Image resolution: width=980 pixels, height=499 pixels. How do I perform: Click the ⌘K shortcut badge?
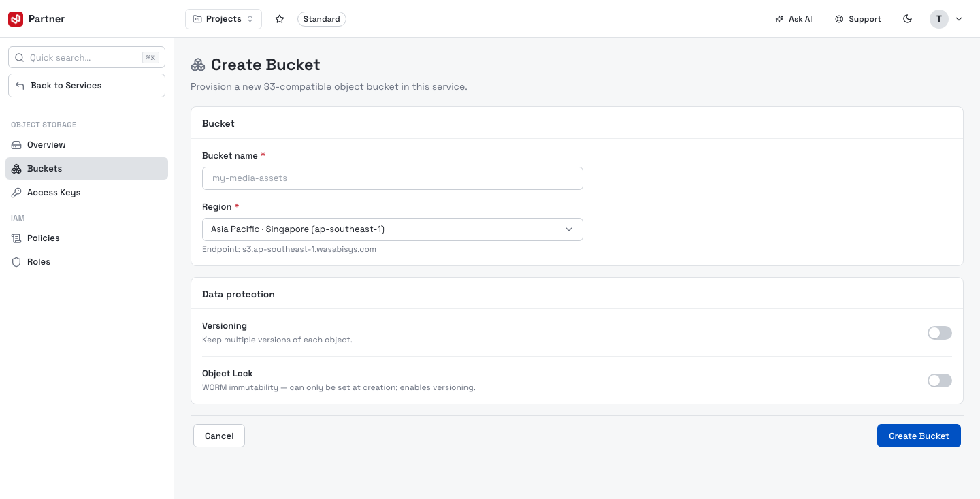pyautogui.click(x=150, y=58)
